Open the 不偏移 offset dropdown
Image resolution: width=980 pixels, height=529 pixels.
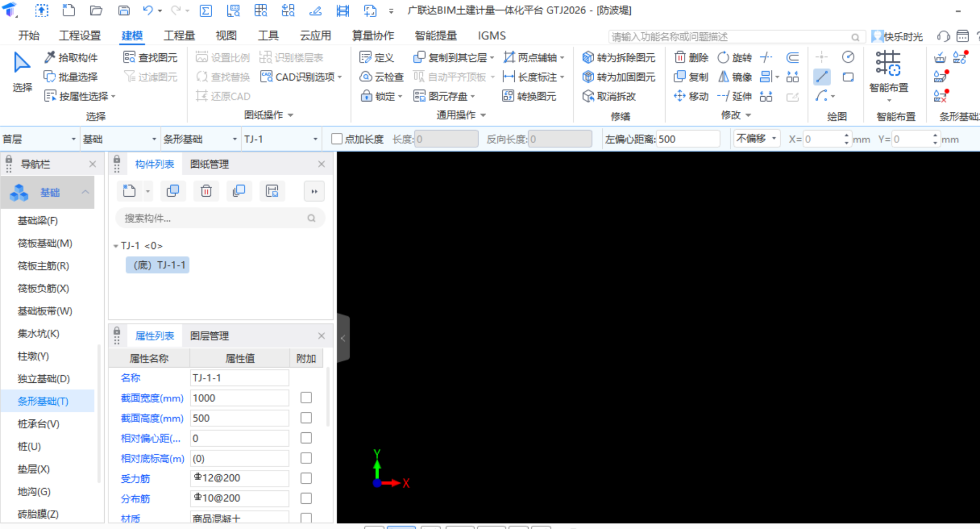click(757, 139)
